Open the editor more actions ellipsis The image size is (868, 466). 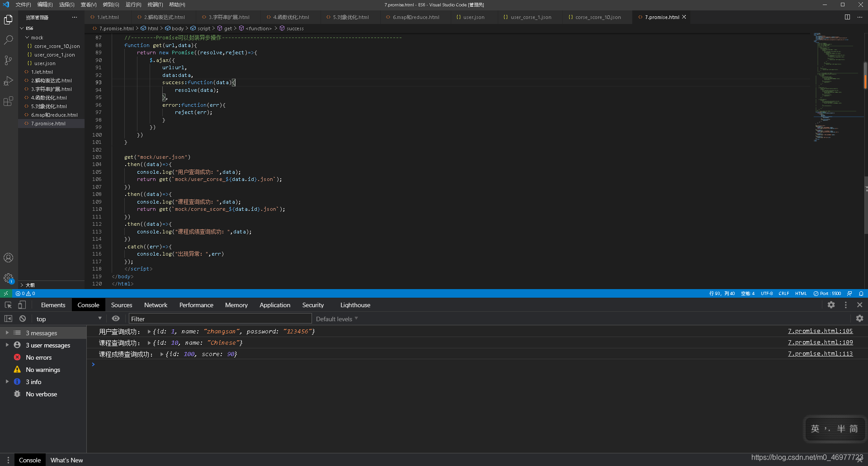click(860, 17)
